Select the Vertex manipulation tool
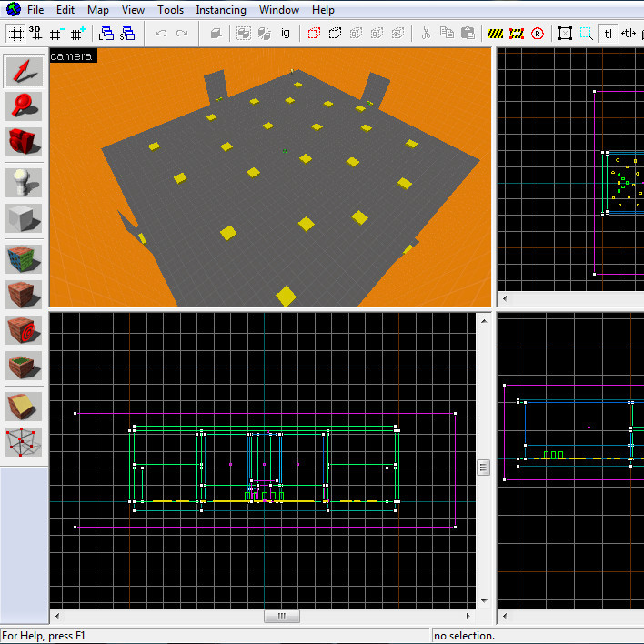 click(24, 441)
